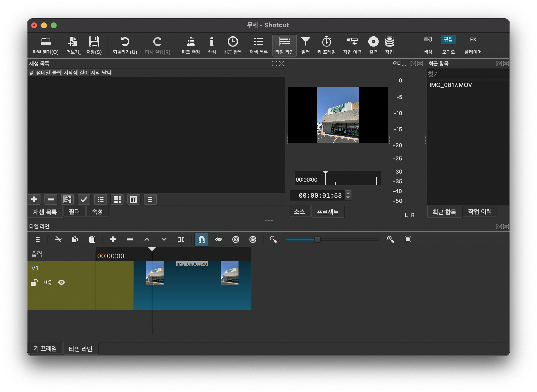Open the 재생 목록 toolbar icon

pos(258,46)
